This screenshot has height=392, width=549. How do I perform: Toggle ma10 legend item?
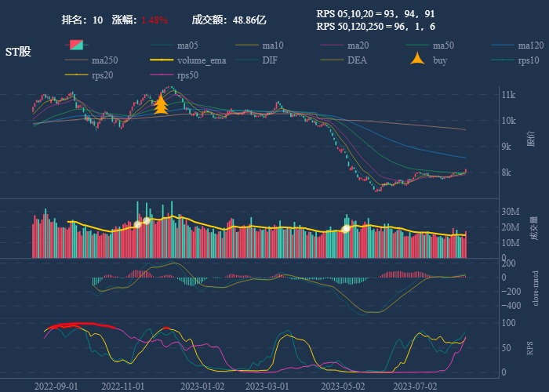click(272, 45)
